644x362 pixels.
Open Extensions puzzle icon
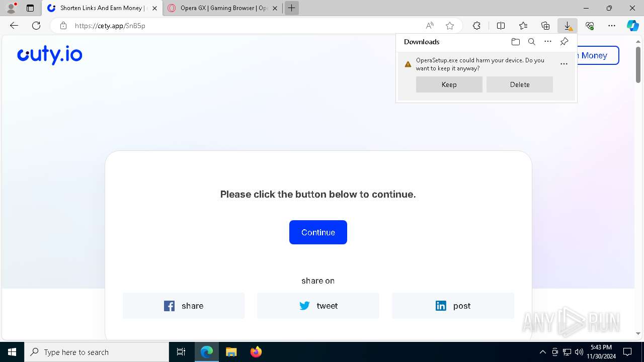[x=476, y=26]
